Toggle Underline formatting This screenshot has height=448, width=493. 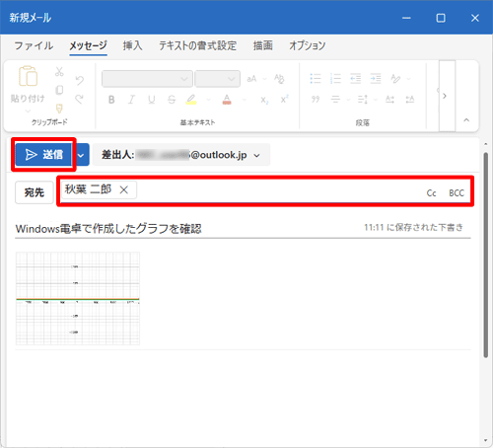(x=152, y=100)
